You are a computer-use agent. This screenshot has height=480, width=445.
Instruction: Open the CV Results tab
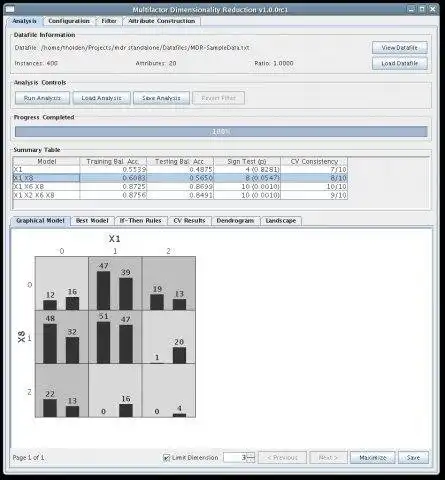coord(189,221)
